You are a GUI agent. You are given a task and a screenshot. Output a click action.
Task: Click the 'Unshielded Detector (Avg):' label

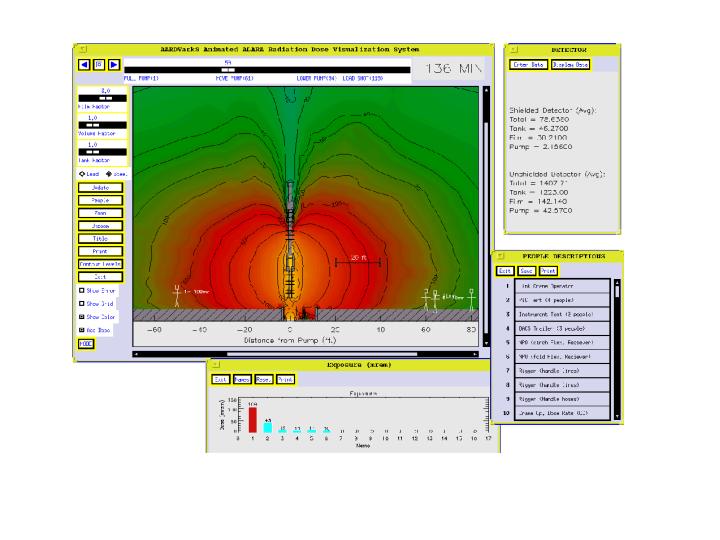click(x=557, y=174)
